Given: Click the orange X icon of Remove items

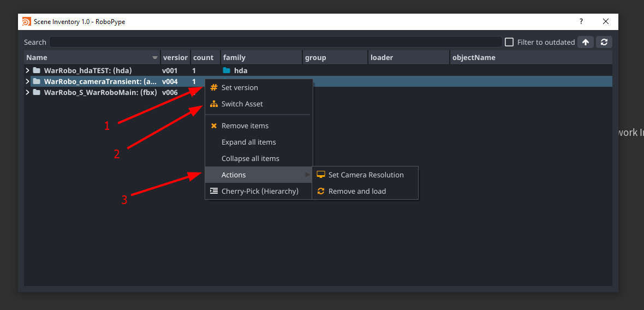Looking at the screenshot, I should point(213,126).
